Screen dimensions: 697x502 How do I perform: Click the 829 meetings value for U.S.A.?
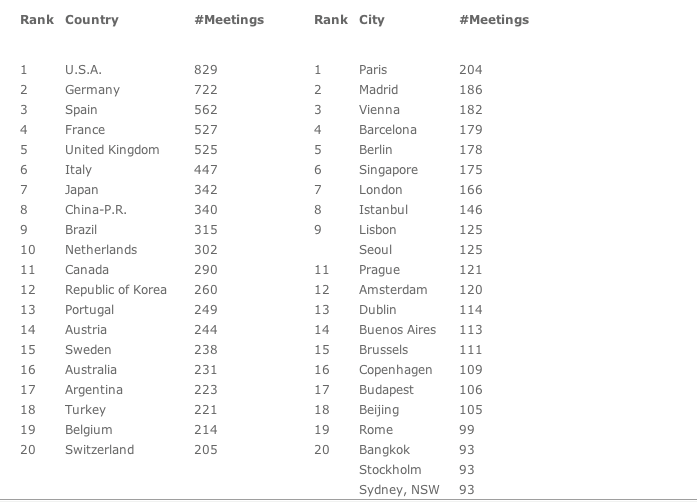pos(205,70)
